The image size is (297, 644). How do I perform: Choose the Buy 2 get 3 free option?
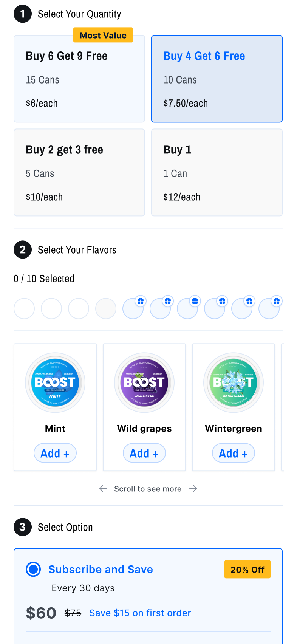pos(79,173)
